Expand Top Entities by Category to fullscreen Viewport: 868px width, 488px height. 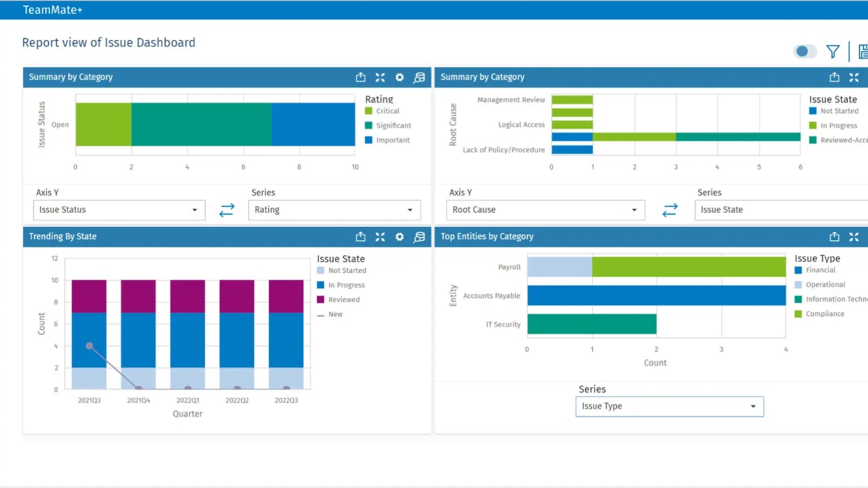coord(854,236)
